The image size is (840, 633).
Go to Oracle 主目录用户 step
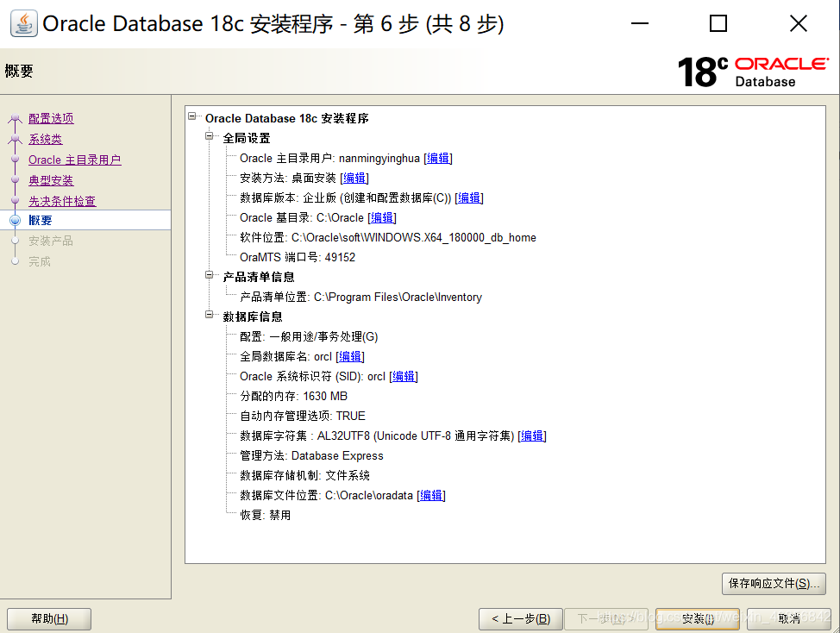(x=75, y=160)
